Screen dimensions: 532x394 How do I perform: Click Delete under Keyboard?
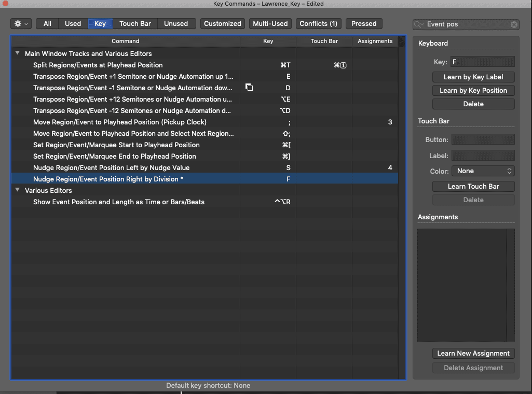point(473,104)
